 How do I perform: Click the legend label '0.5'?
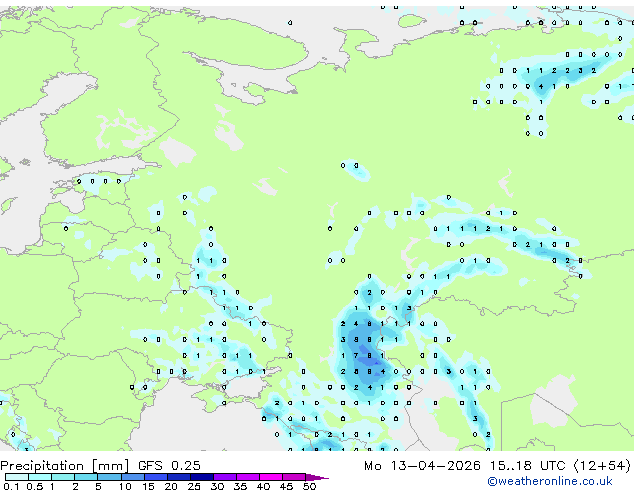point(35,486)
